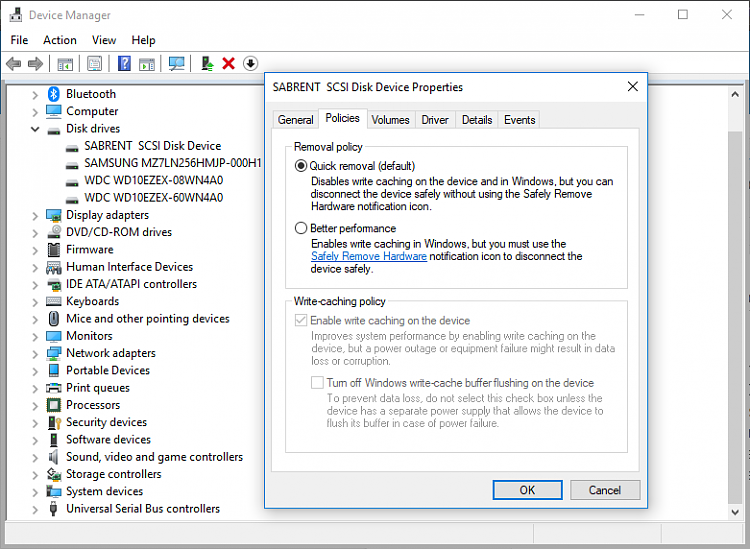
Task: Click the Processors category icon
Action: [x=54, y=405]
